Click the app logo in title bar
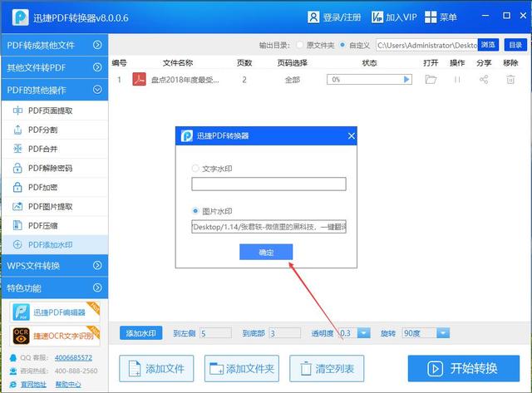Image resolution: width=532 pixels, height=393 pixels. [20, 17]
